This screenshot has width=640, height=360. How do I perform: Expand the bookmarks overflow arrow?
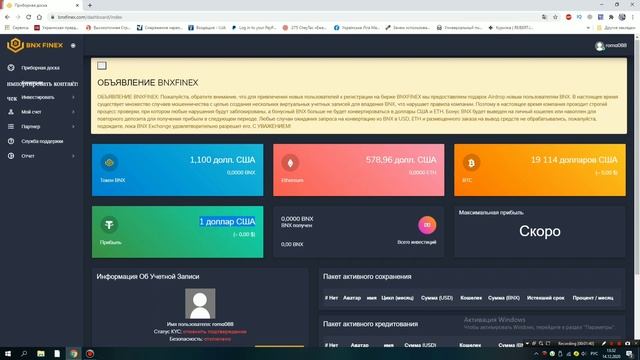coord(588,28)
